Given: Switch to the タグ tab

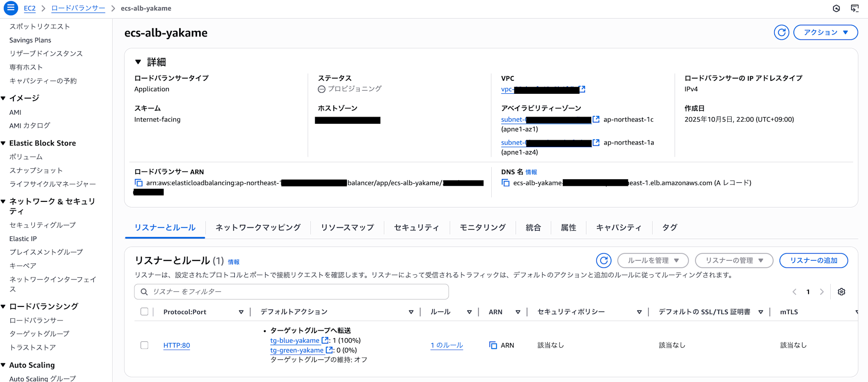Looking at the screenshot, I should 670,227.
